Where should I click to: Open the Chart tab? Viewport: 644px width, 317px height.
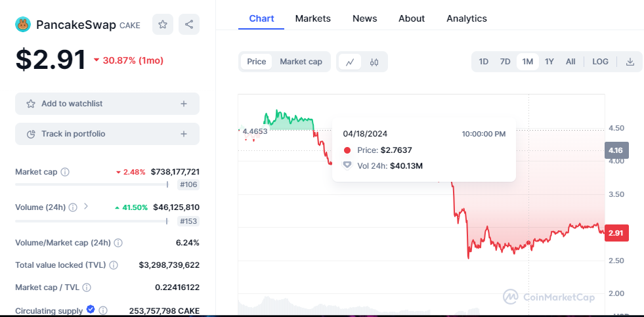261,18
